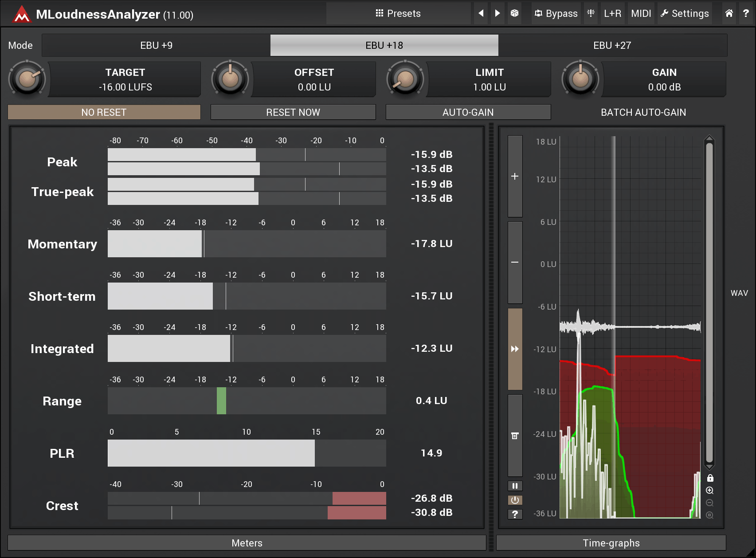Image resolution: width=756 pixels, height=558 pixels.
Task: Navigate to previous preset with the left arrow
Action: 481,13
